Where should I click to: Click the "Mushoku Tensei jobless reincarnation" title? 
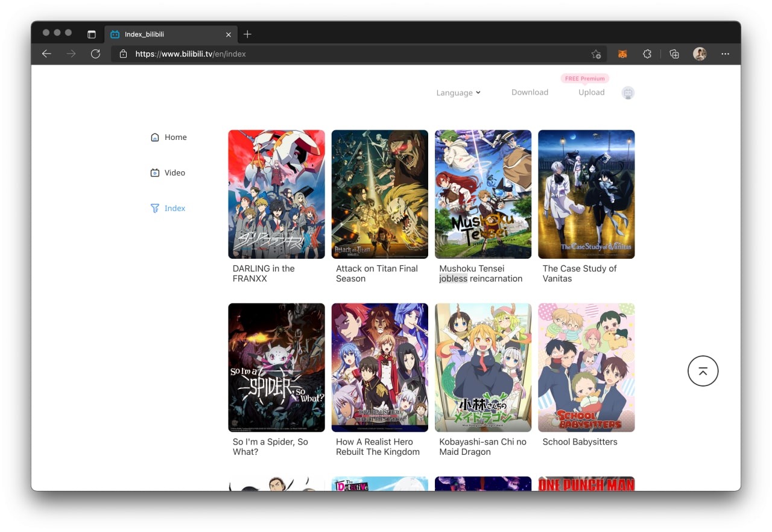click(481, 273)
